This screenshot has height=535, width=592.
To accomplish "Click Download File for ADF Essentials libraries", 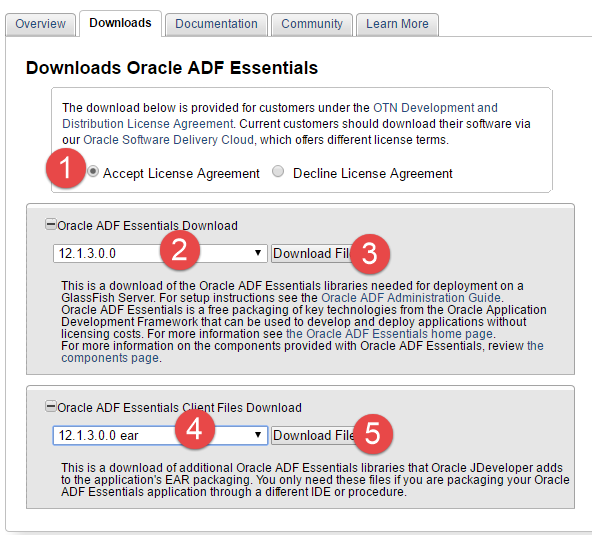I will pyautogui.click(x=313, y=253).
